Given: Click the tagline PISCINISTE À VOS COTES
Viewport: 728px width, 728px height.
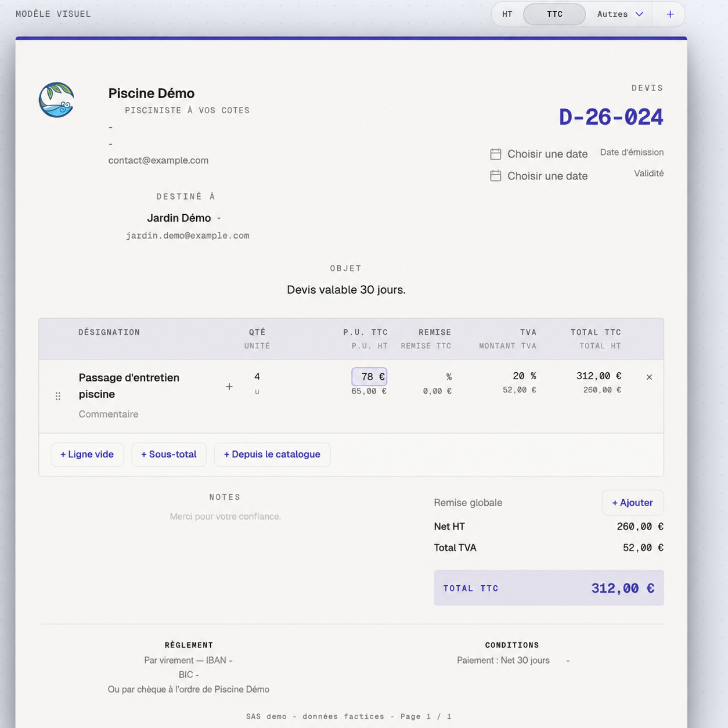Looking at the screenshot, I should [x=187, y=110].
